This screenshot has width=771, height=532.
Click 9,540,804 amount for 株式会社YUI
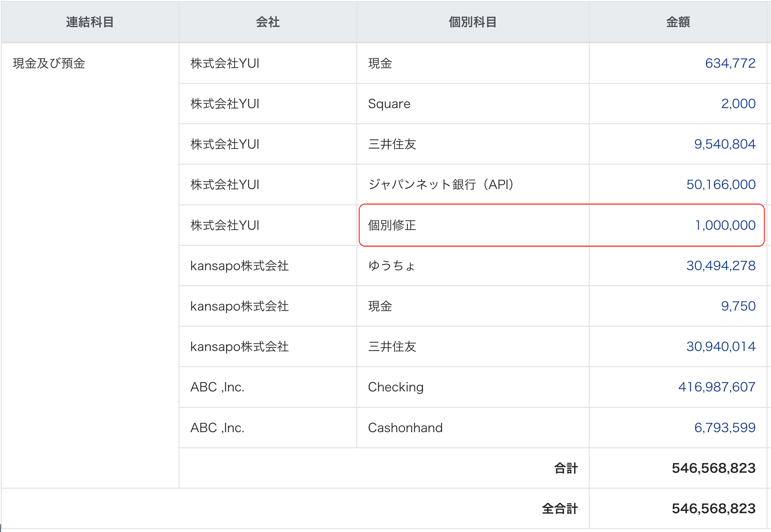point(724,144)
